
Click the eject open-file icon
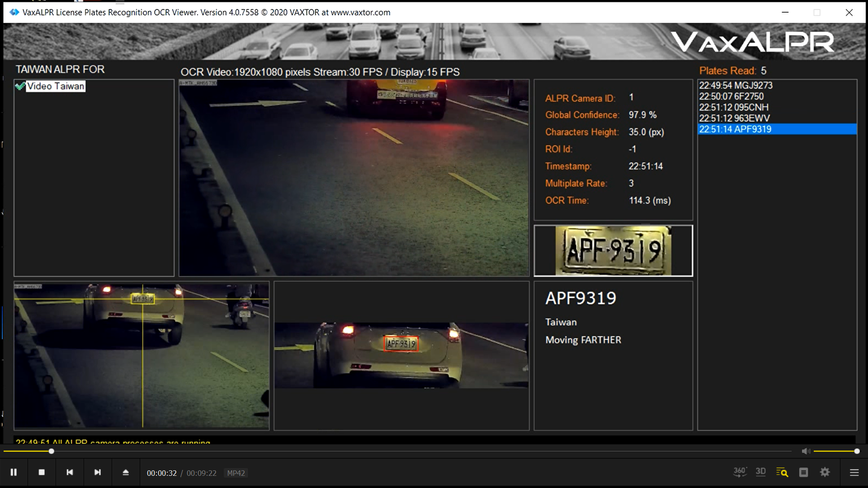click(x=126, y=472)
